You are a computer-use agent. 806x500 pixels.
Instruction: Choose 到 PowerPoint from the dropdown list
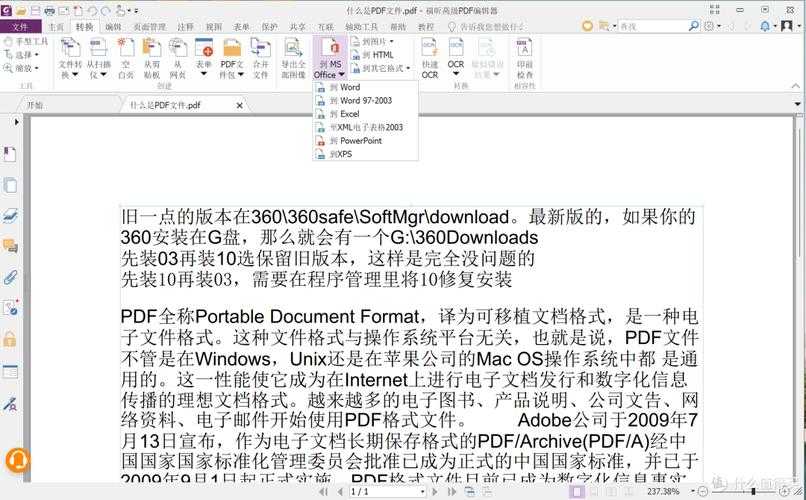coord(359,141)
